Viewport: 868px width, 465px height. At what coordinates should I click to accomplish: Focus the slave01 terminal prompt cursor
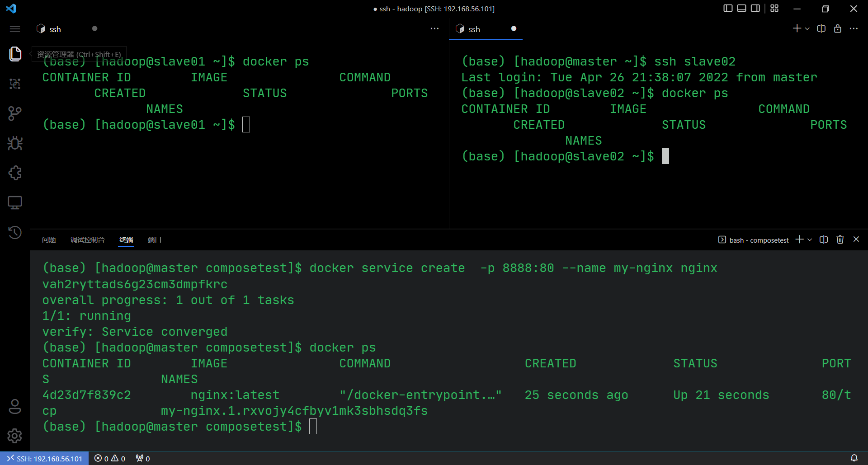[246, 125]
